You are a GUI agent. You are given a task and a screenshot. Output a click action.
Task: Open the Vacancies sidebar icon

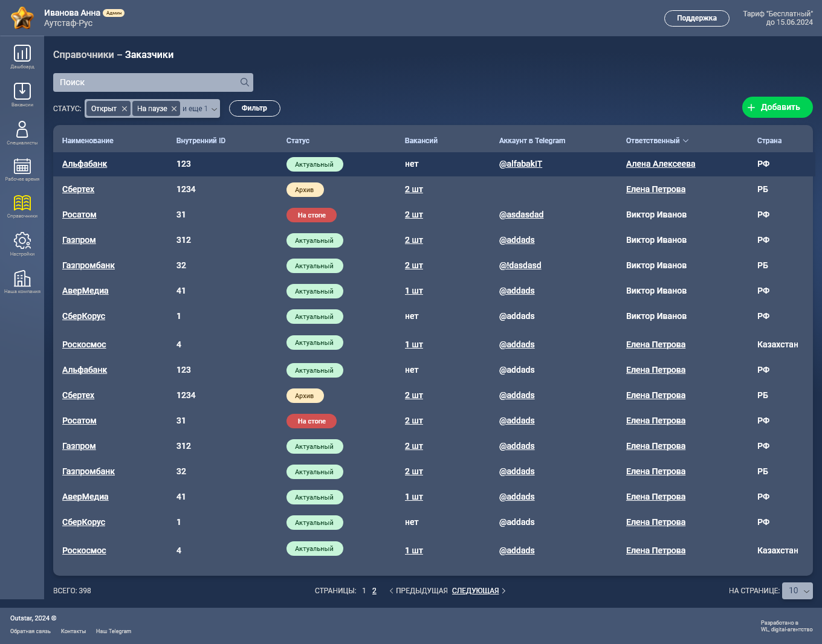pyautogui.click(x=22, y=91)
